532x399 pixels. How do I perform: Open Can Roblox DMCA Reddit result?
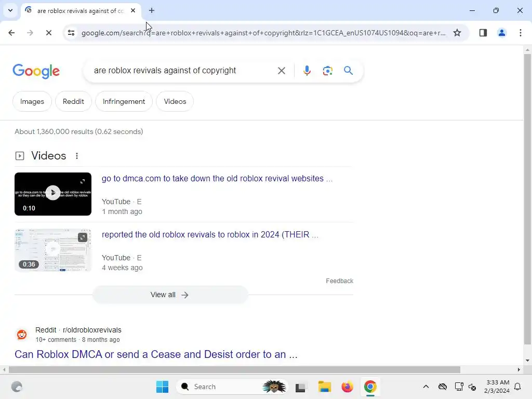[x=156, y=354]
